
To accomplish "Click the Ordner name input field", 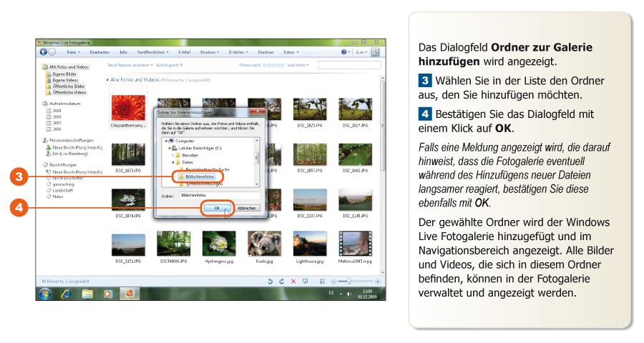I will pyautogui.click(x=220, y=195).
